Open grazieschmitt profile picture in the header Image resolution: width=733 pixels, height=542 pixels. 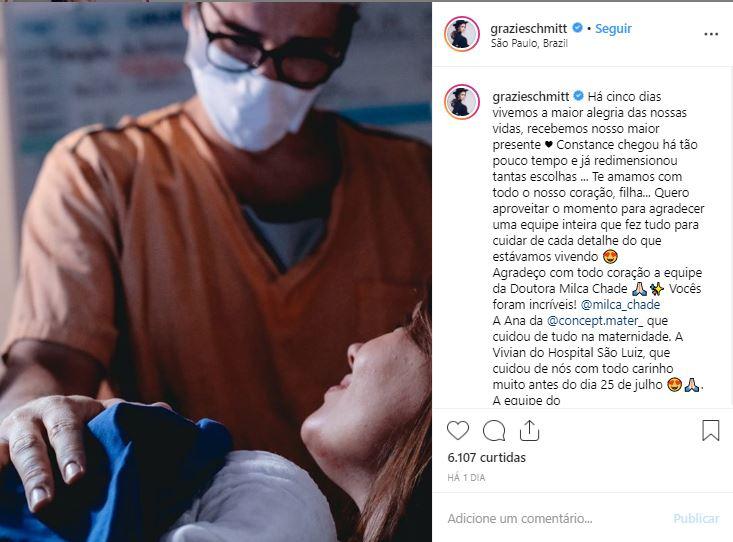click(462, 34)
